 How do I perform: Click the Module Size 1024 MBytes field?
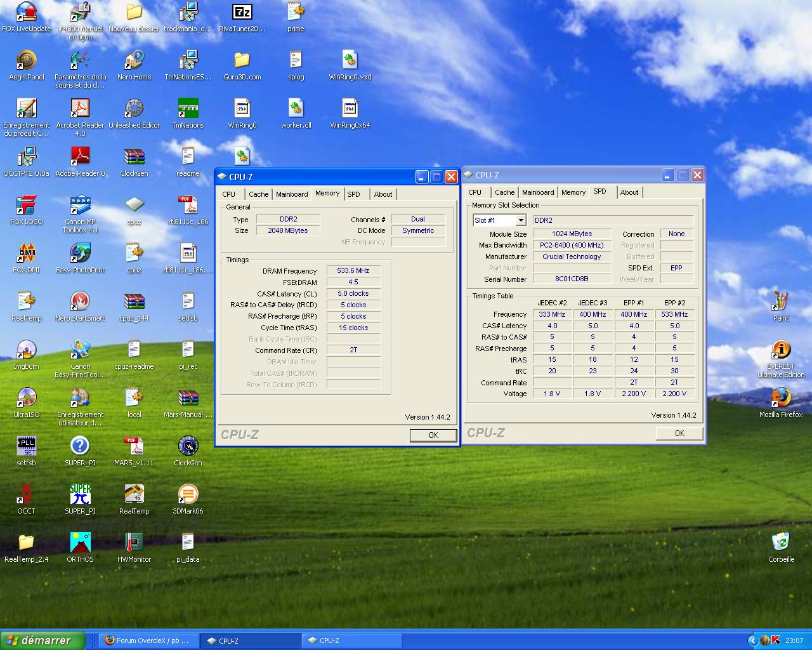click(572, 234)
